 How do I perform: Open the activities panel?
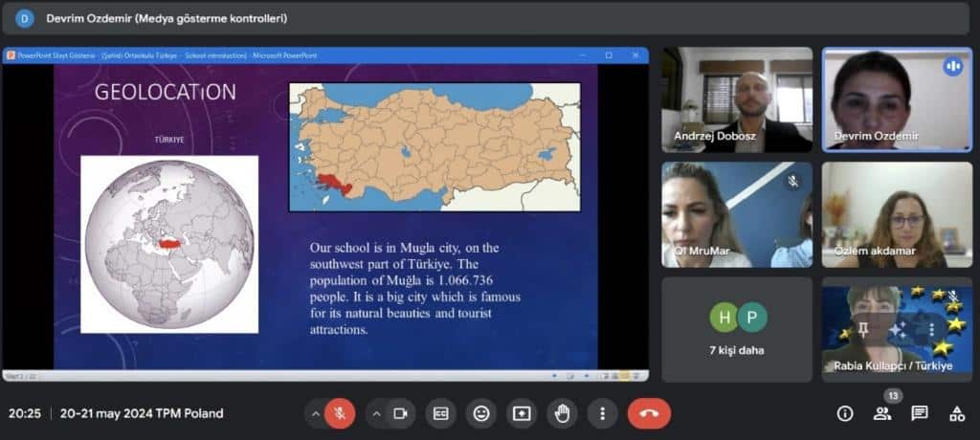[x=956, y=413]
